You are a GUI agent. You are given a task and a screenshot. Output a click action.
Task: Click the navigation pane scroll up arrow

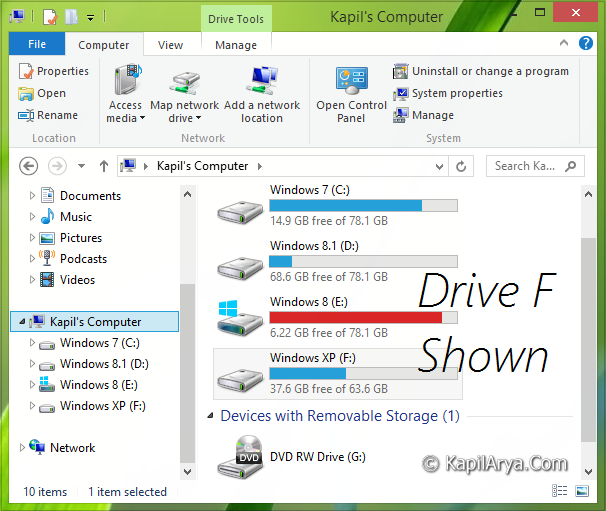pyautogui.click(x=187, y=194)
